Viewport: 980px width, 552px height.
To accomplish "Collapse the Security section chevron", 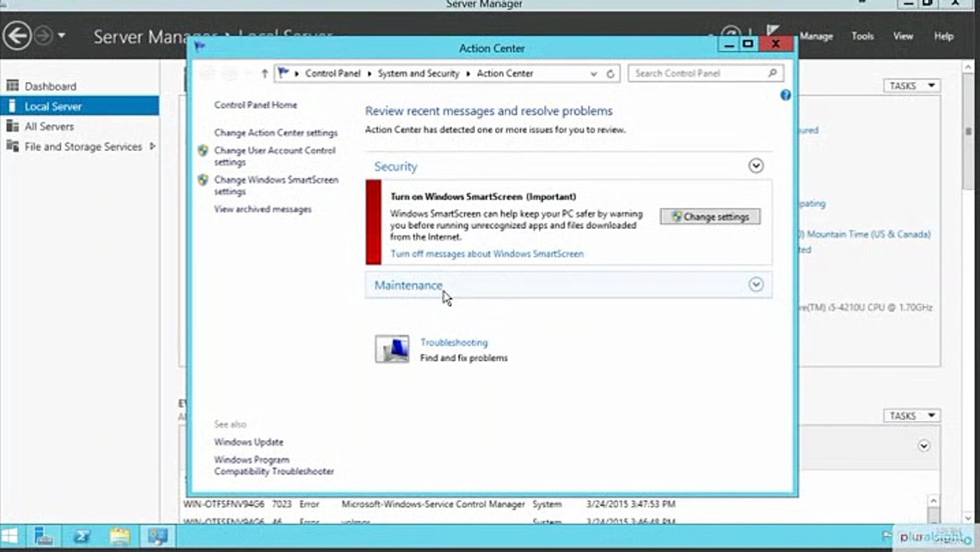I will 755,166.
